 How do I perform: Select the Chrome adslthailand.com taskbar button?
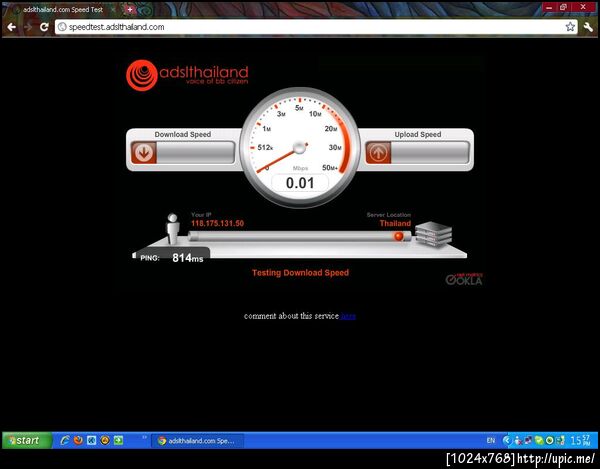point(198,441)
